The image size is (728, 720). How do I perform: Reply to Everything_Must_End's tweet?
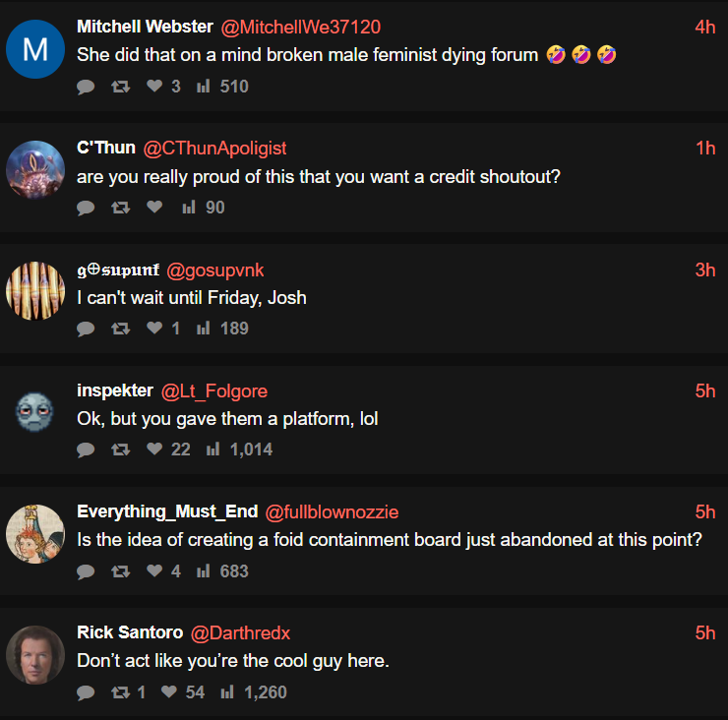pos(86,571)
